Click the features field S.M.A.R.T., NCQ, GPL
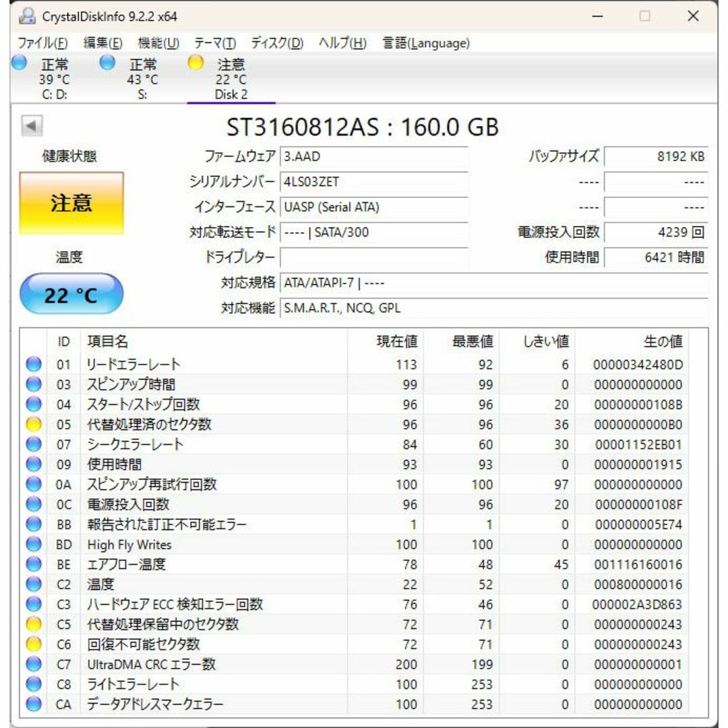 [494, 308]
